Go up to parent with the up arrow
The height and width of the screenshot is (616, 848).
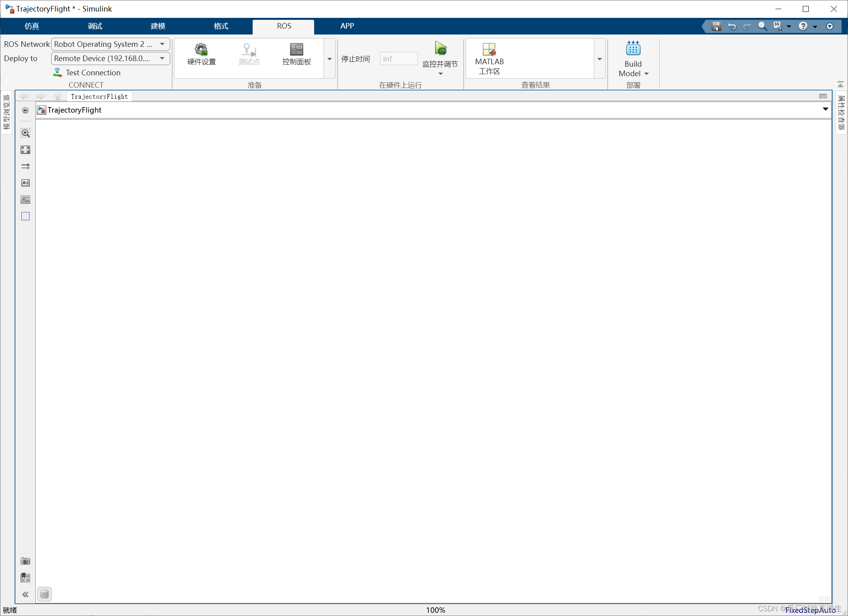click(58, 96)
